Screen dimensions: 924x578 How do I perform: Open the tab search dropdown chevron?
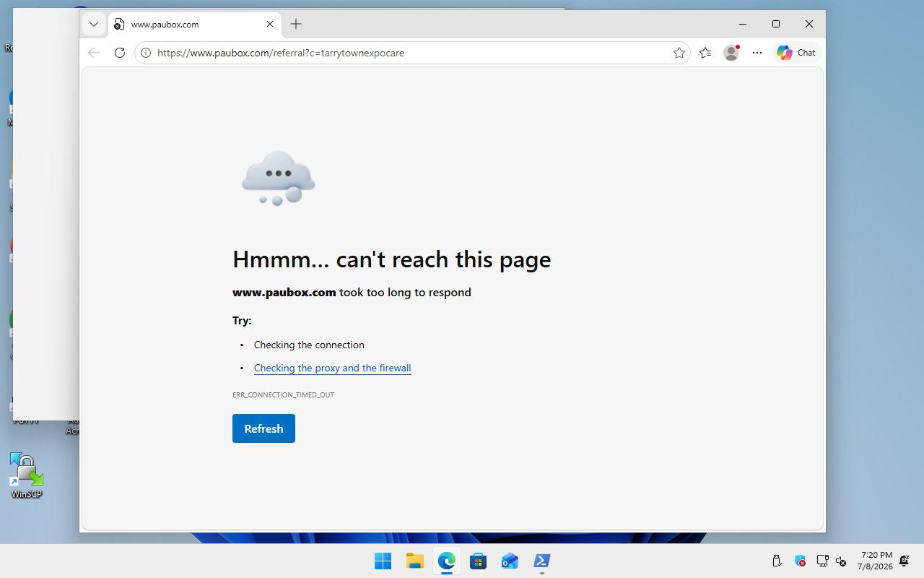click(94, 24)
